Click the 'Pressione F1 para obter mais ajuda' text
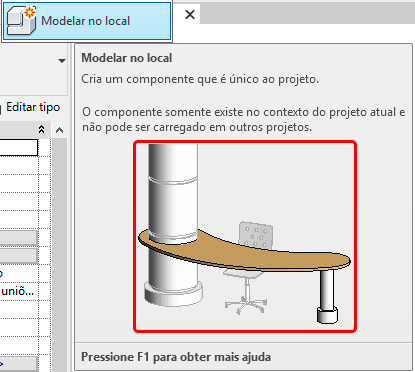The width and height of the screenshot is (415, 372). [176, 357]
